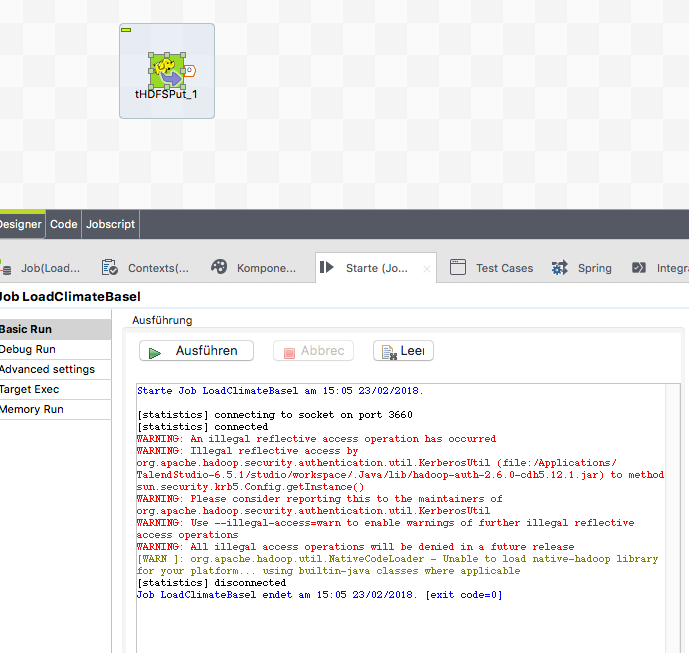Click the Test Cases window icon
Viewport: 689px width, 653px height.
click(x=458, y=268)
